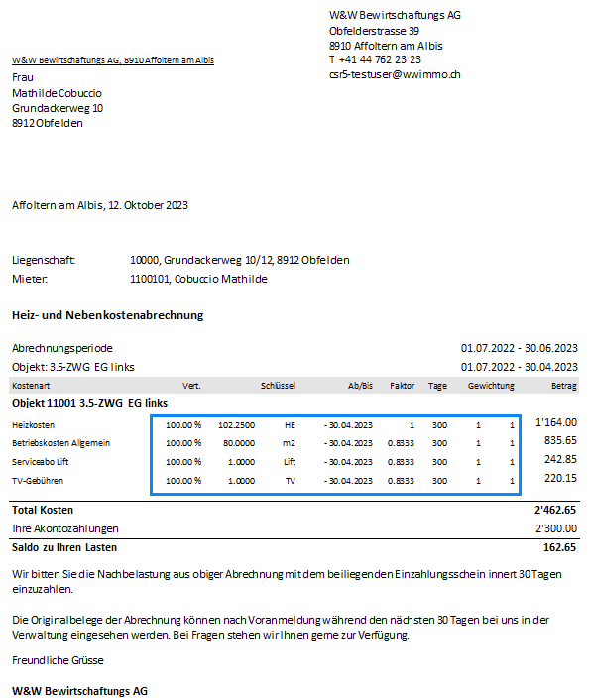The image size is (589, 700).
Task: Click the property value '10000, Grundackerweg 10/12, 8912 Obfelden'
Action: click(240, 260)
